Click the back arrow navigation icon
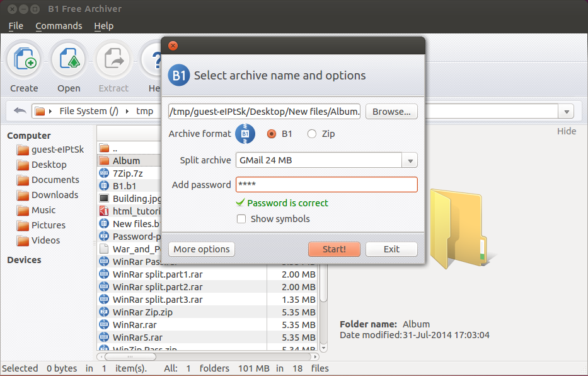Screen dimensions: 588x376 [20, 111]
